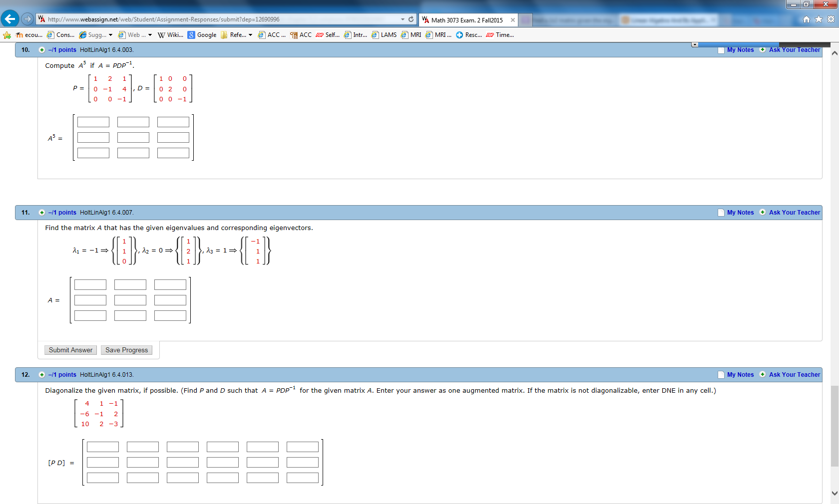Open My Notes link for question 11
The image size is (839, 504).
741,213
